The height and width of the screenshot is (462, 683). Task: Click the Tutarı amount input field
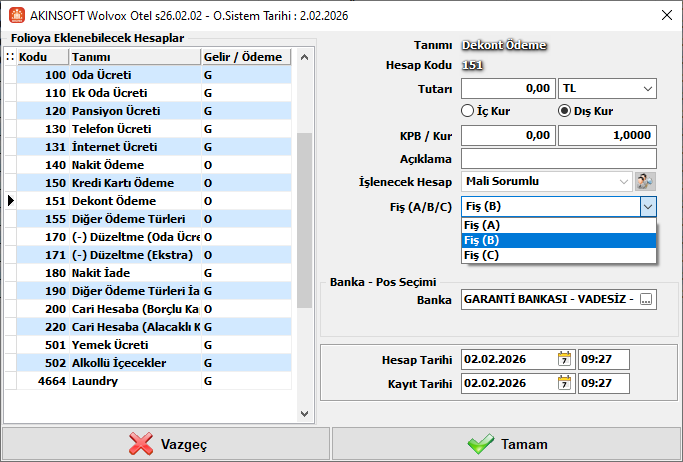point(508,90)
